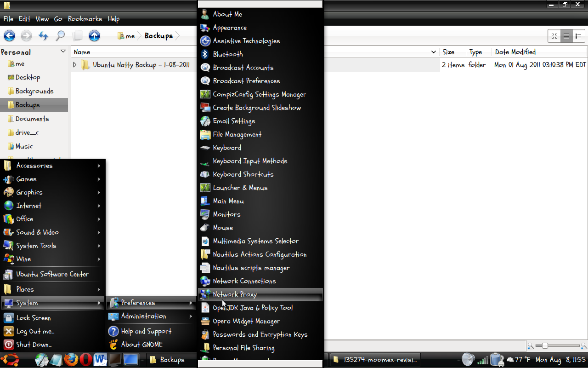588x368 pixels.
Task: Open Bluetooth preferences item
Action: tap(260, 54)
